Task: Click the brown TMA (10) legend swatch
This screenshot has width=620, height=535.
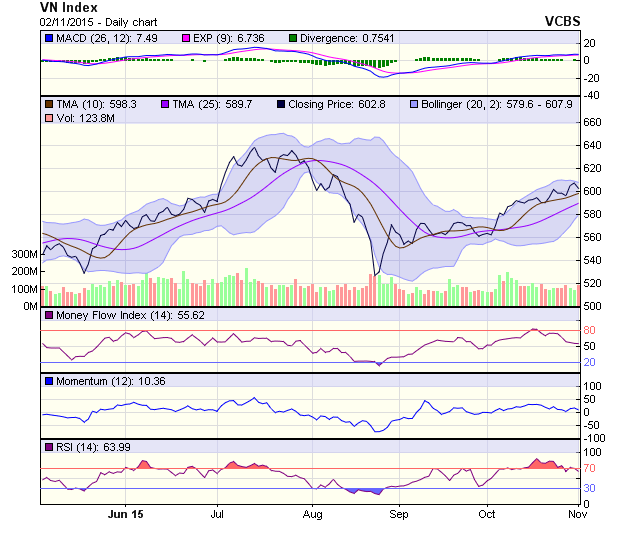Action: click(48, 103)
